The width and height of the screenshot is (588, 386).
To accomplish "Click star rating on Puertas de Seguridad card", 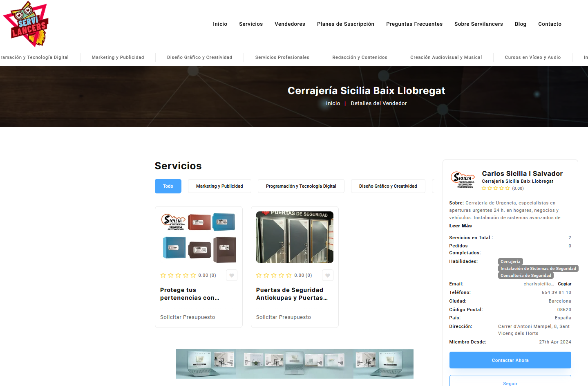I will point(274,276).
